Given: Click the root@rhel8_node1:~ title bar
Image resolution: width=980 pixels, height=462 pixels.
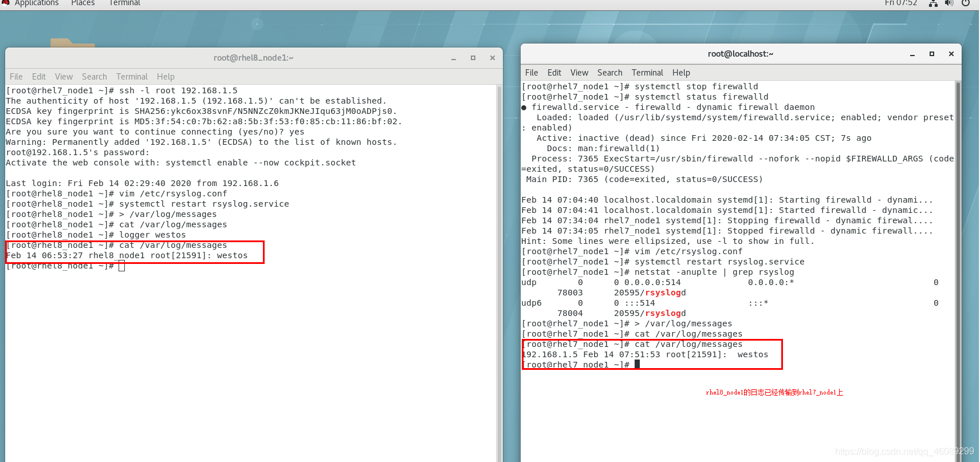Looking at the screenshot, I should (x=254, y=58).
